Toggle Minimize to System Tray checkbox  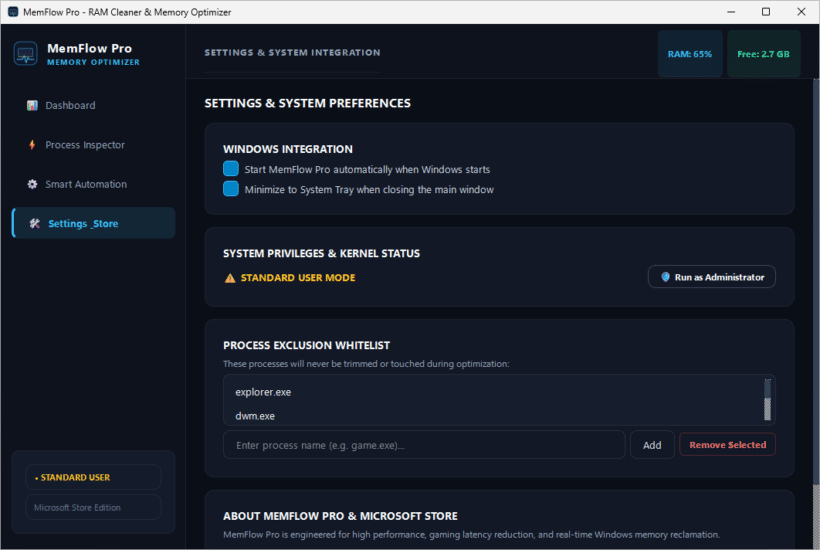coord(231,189)
